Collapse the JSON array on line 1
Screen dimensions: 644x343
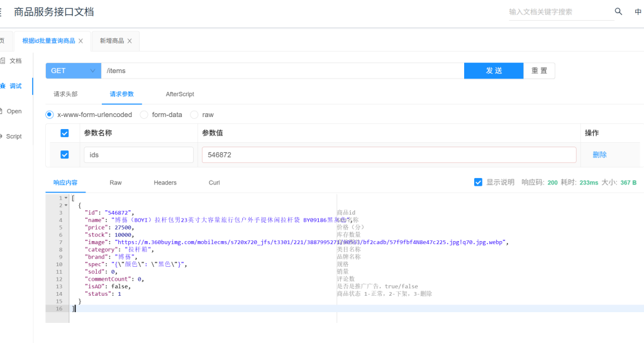click(66, 198)
